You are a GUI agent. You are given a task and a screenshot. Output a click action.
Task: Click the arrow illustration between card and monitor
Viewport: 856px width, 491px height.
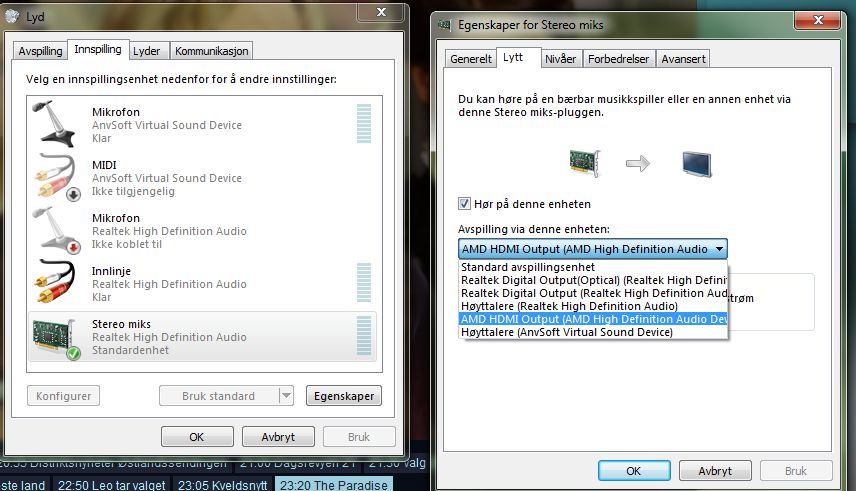(x=637, y=163)
